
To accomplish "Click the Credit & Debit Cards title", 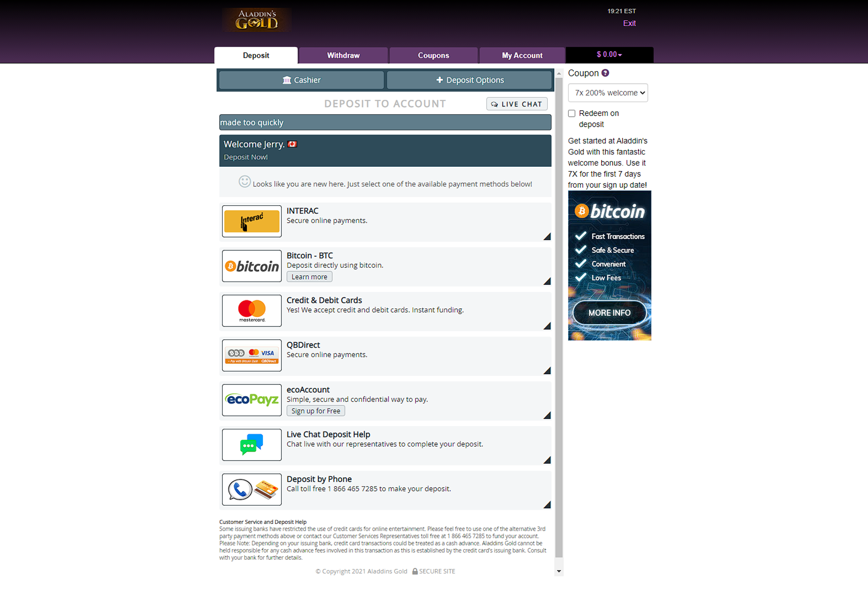I will (324, 300).
